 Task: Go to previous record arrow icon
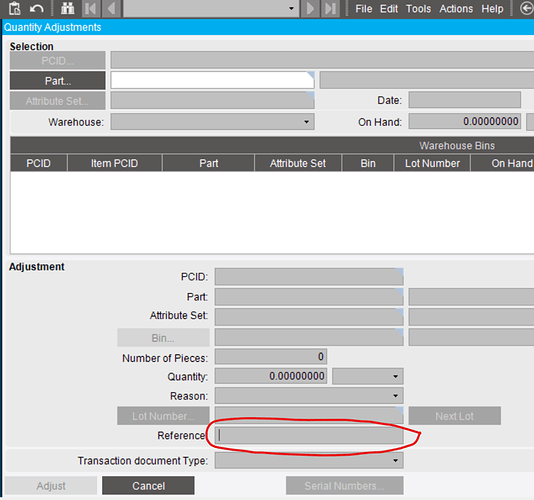click(111, 9)
